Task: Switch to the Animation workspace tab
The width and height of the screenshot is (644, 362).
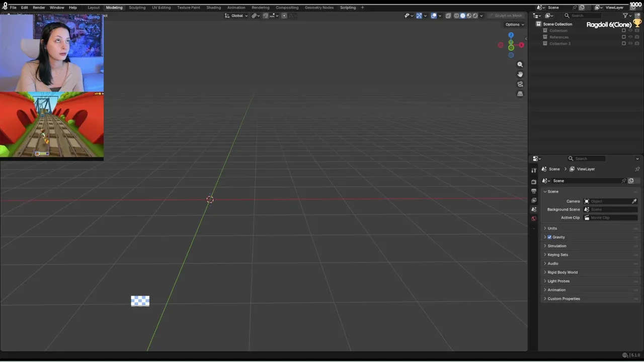Action: click(236, 8)
